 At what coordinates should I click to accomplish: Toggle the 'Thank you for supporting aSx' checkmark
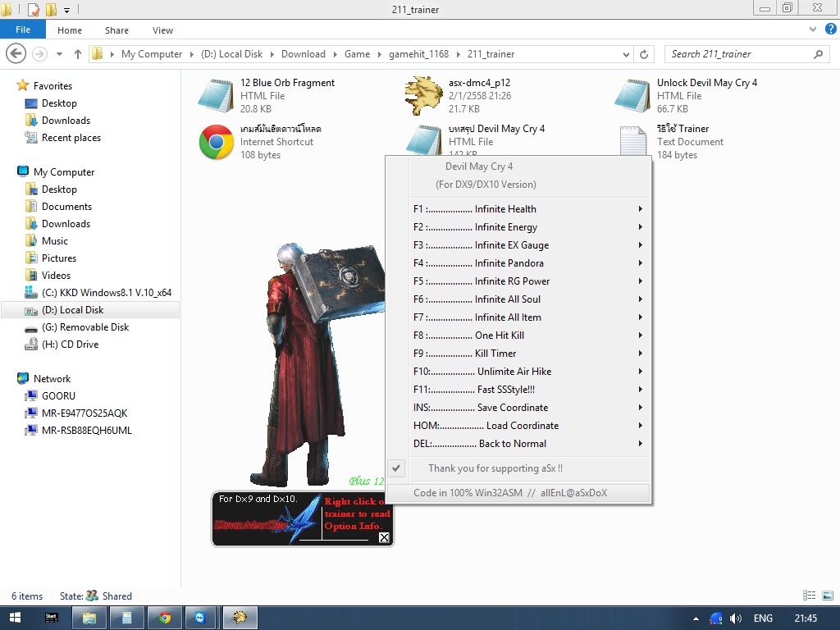click(x=396, y=468)
